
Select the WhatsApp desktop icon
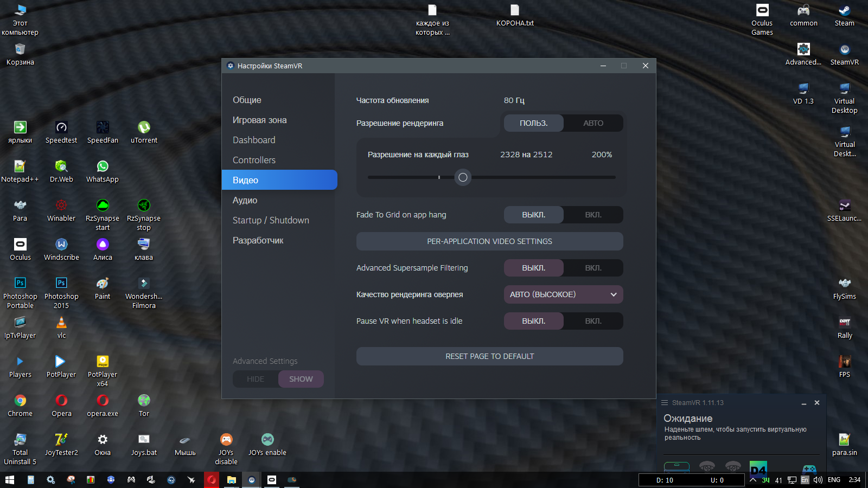click(103, 171)
